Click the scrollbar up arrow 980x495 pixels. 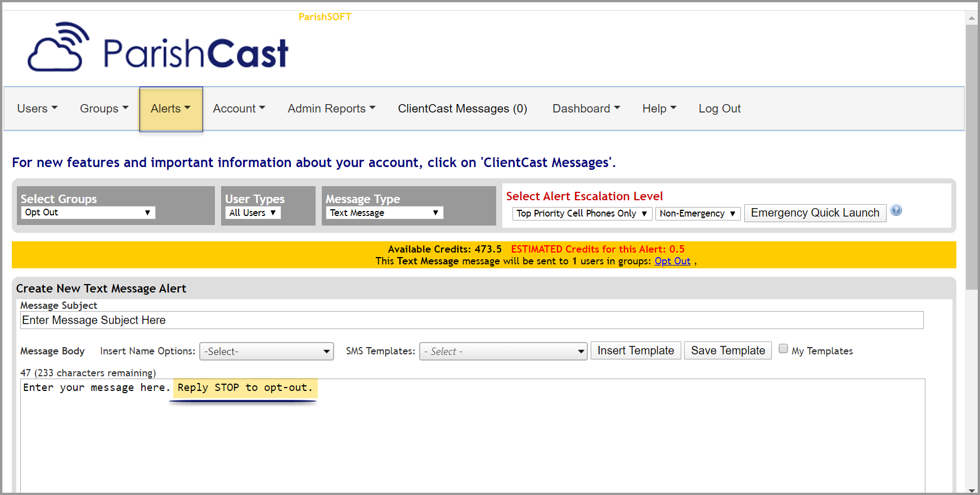click(x=972, y=18)
